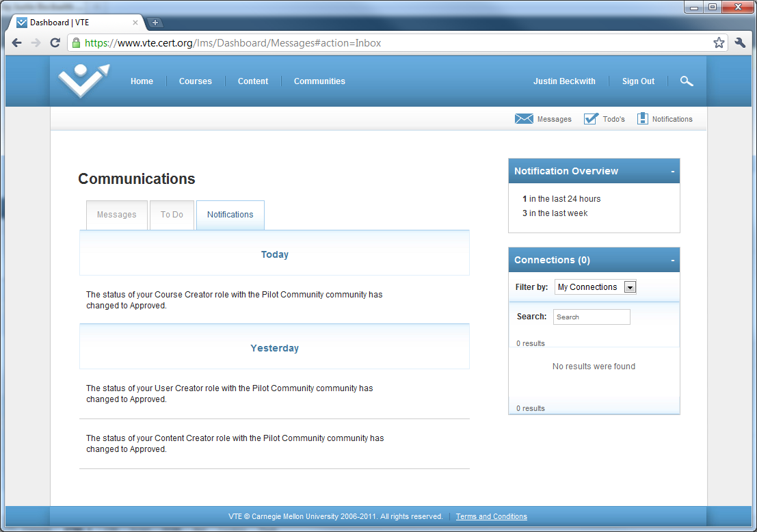
Task: Click the Communications heading
Action: (x=137, y=178)
